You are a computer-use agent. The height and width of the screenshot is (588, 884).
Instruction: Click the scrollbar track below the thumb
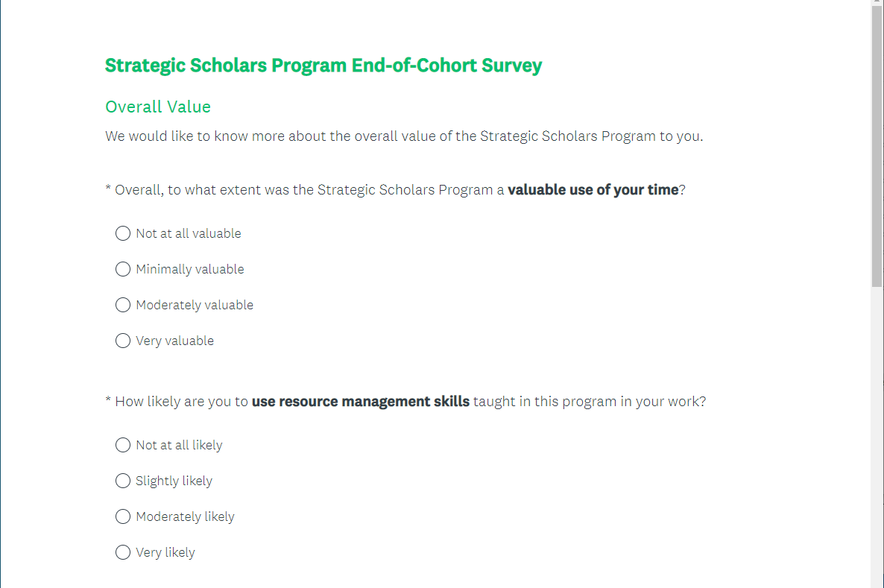tap(877, 447)
